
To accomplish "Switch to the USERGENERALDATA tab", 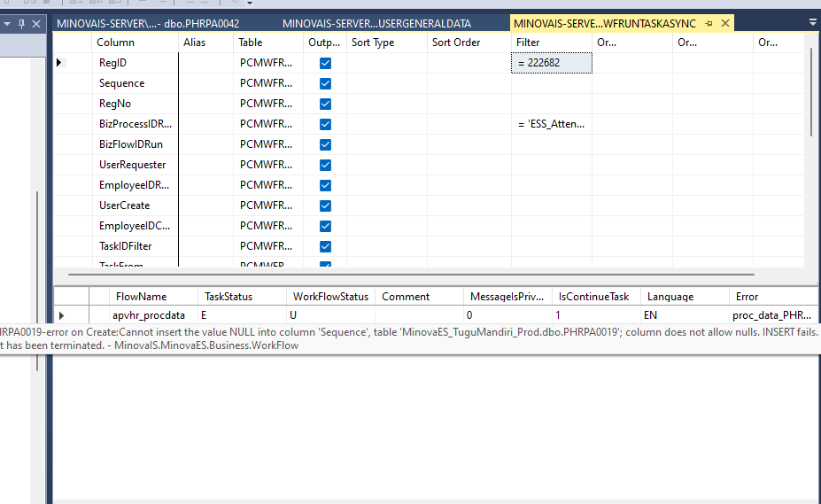I will 376,23.
